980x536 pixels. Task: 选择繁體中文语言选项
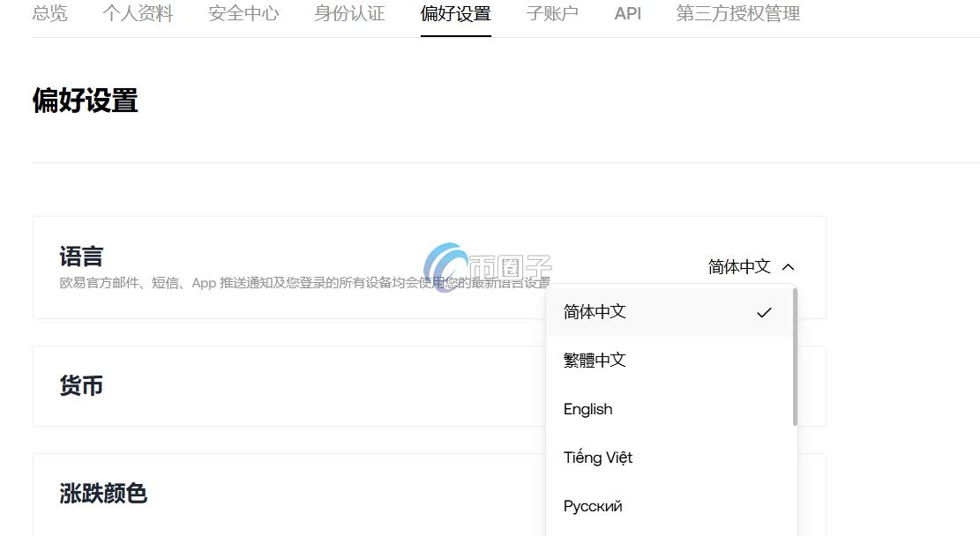click(595, 360)
